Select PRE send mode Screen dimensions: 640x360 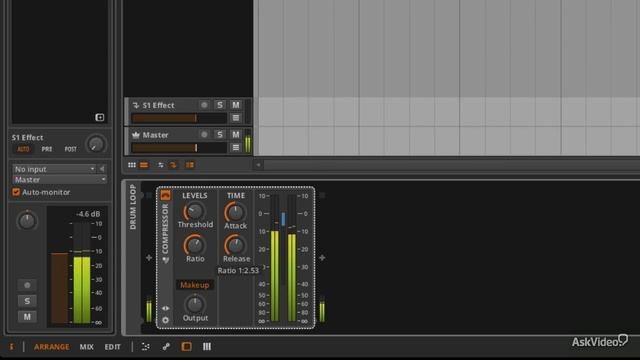47,149
